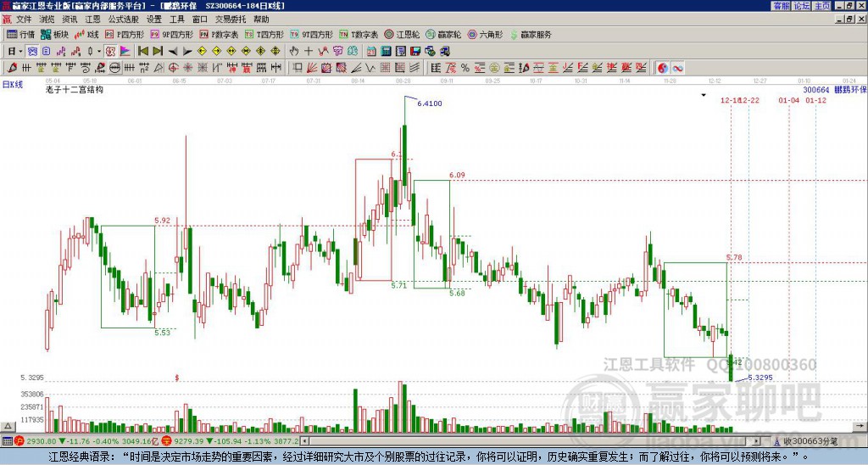
Task: Click the 老子十二宫结构 label
Action: coord(75,89)
